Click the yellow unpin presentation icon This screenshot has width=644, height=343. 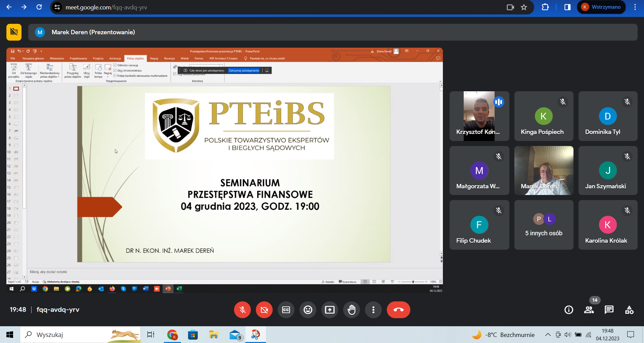point(14,32)
